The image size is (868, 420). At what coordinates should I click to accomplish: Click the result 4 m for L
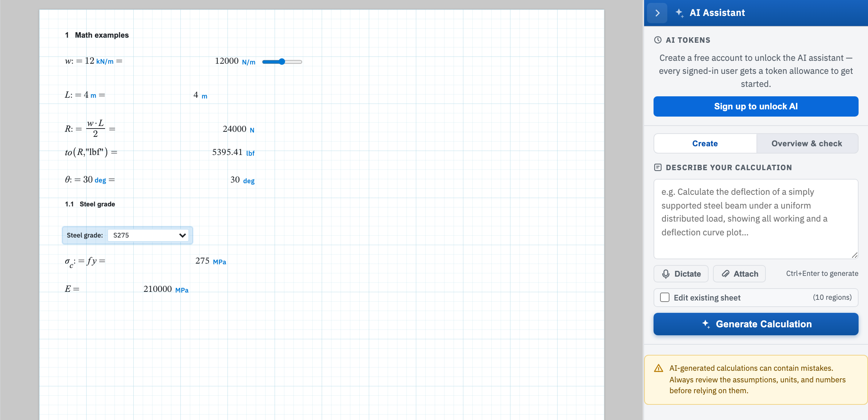(200, 95)
